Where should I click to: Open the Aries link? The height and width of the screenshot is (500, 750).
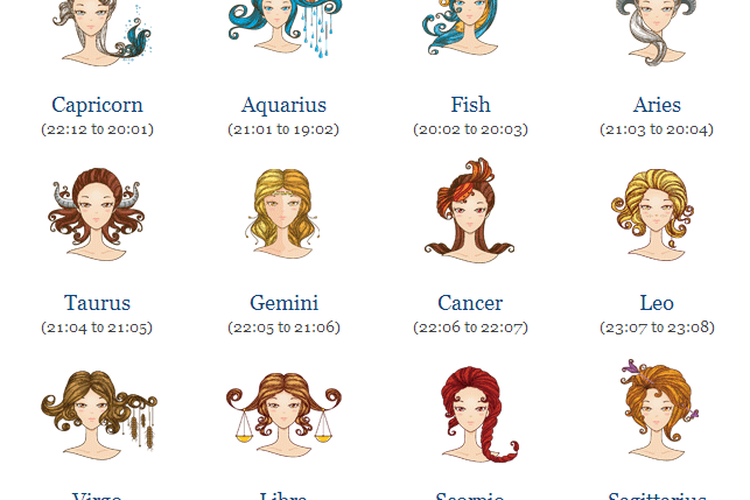coord(657,105)
